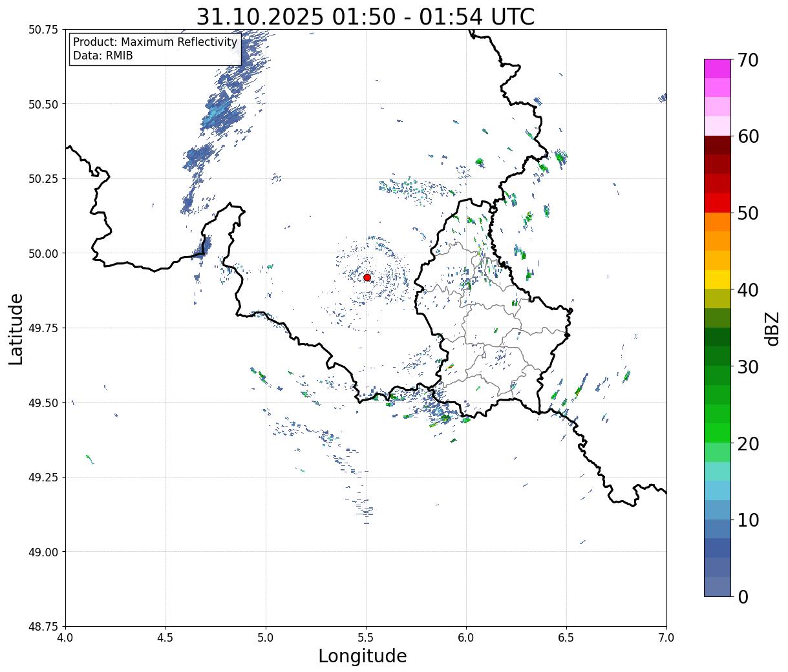Click the colorbar tick label 30

click(748, 366)
